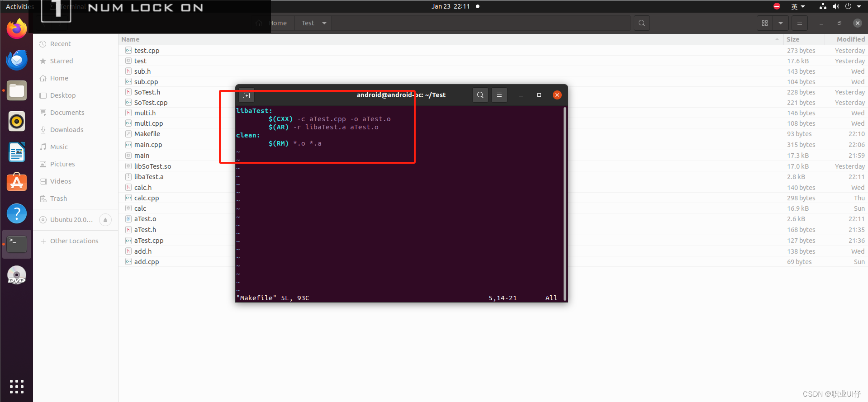The width and height of the screenshot is (868, 402).
Task: Open the date and time calendar
Action: [x=451, y=6]
